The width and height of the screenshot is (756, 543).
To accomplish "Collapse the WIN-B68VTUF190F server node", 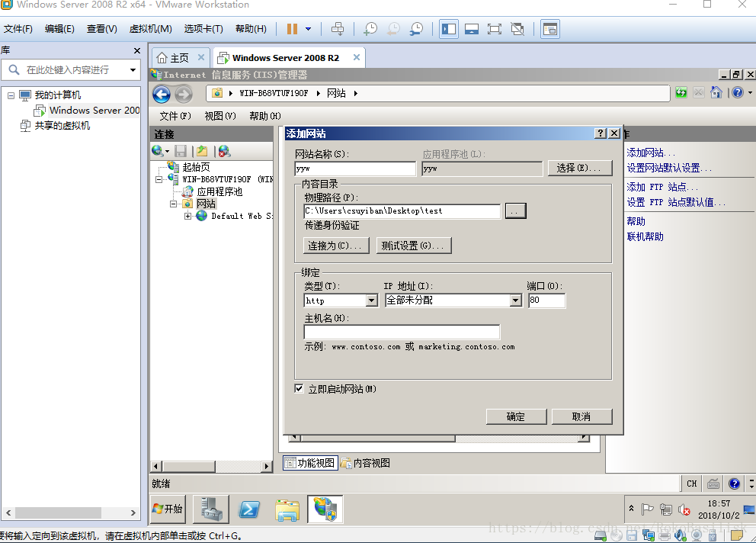I will [x=159, y=179].
